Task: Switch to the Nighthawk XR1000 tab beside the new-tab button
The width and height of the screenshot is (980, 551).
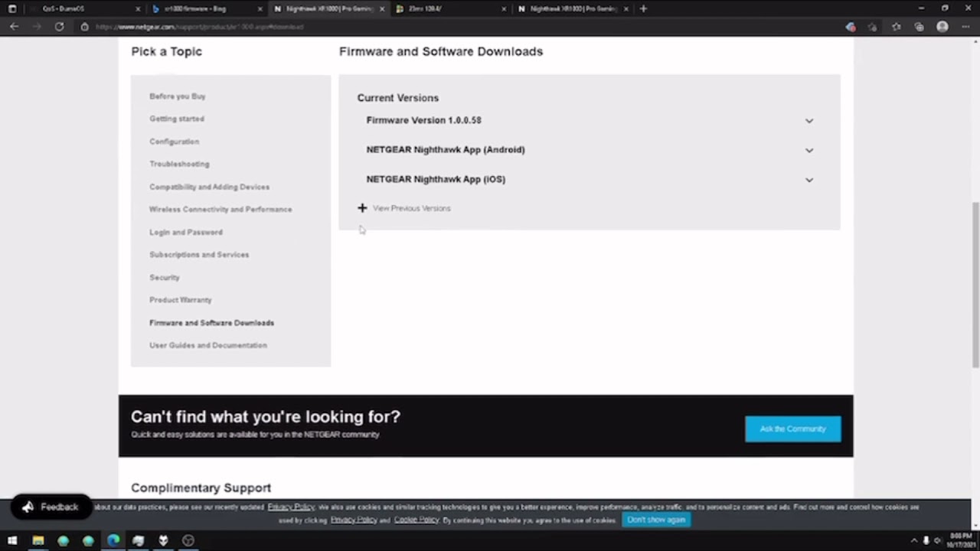Action: 573,9
